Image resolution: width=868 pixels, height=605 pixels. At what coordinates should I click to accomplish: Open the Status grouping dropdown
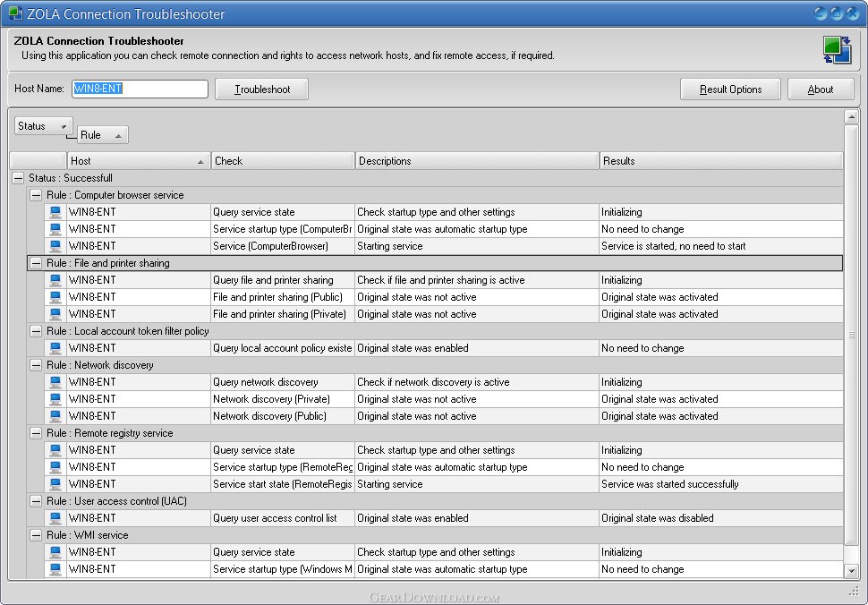43,126
